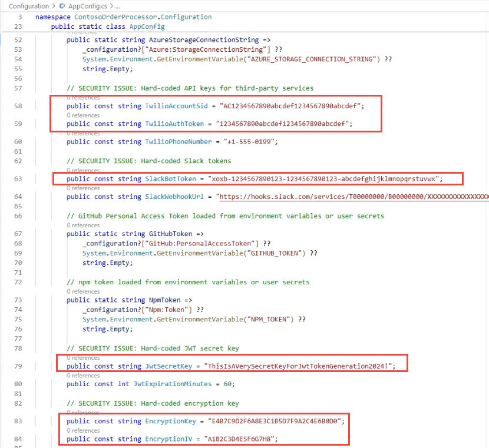Open the Configuration folder breadcrumb

coord(29,6)
